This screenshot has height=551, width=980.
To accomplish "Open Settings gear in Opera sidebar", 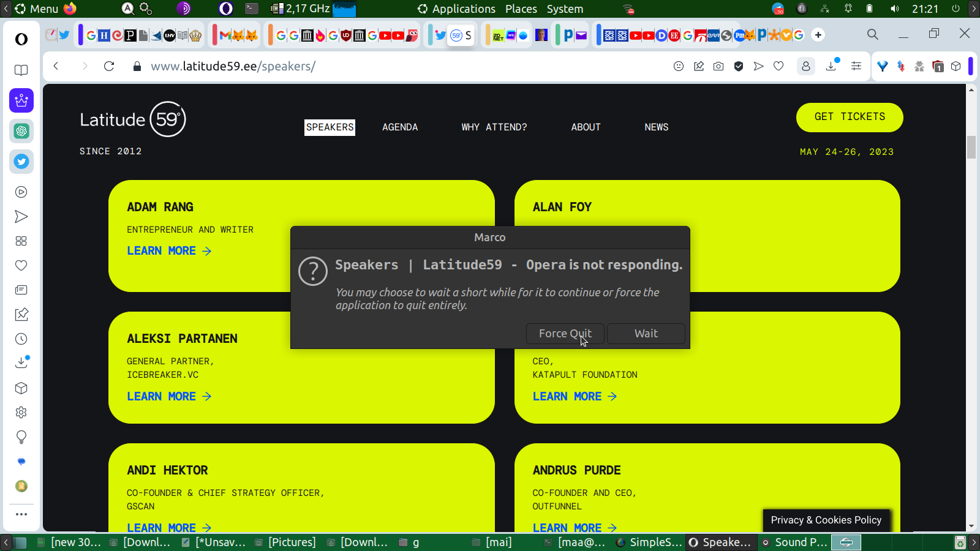I will (21, 413).
